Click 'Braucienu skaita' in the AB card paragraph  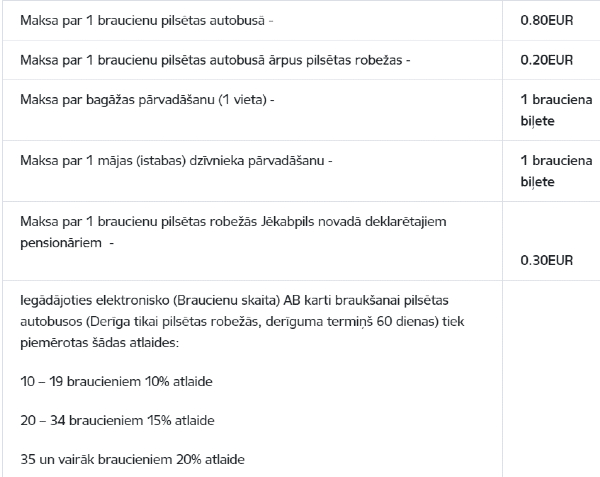(227, 300)
